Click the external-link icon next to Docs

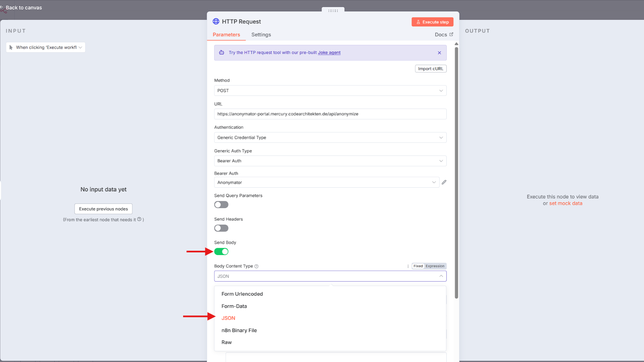[x=451, y=34]
